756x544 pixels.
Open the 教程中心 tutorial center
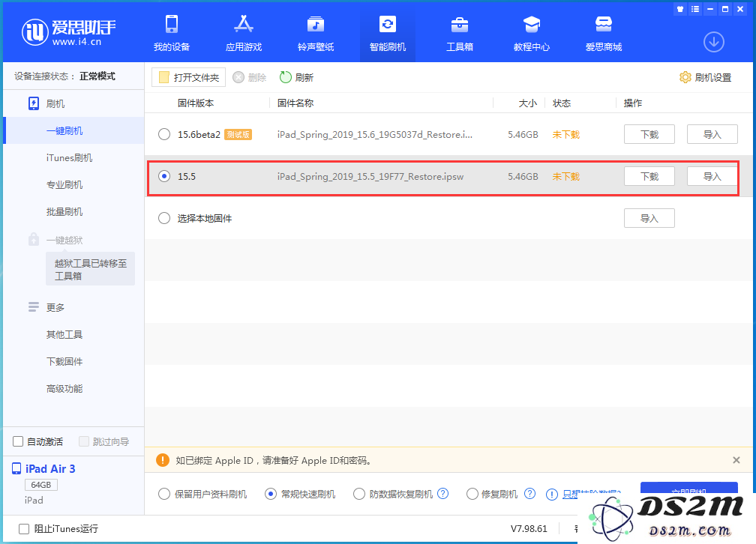pyautogui.click(x=531, y=33)
